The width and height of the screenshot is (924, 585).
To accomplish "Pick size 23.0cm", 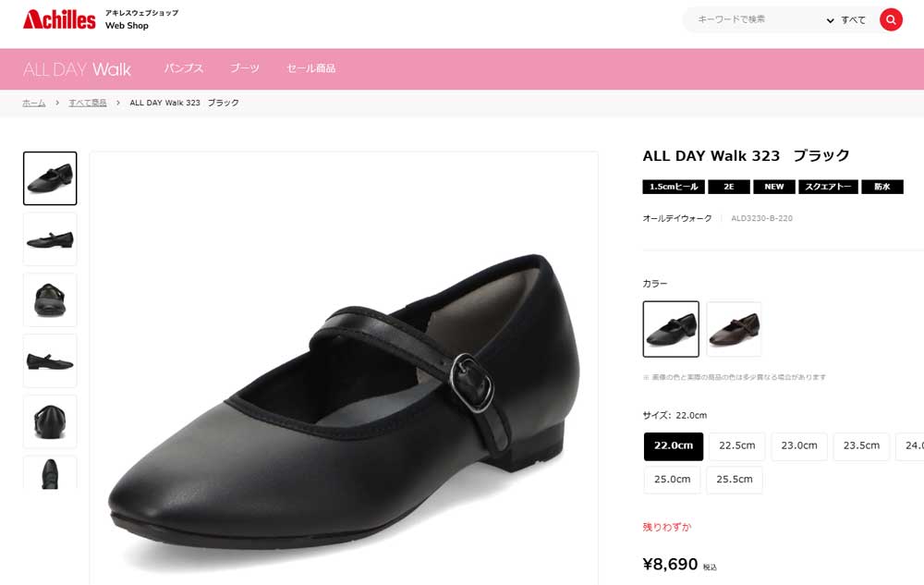I will coord(799,445).
